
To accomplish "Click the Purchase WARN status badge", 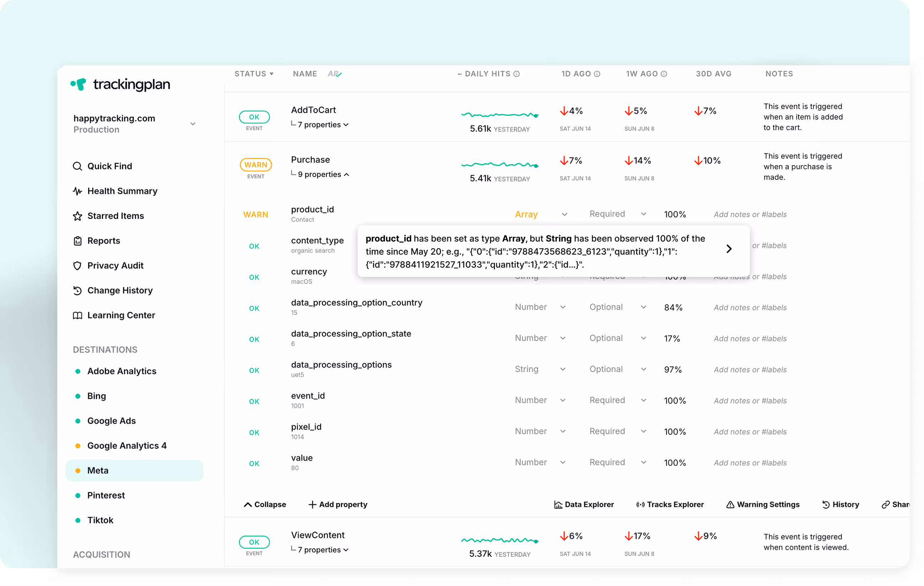I will (256, 164).
